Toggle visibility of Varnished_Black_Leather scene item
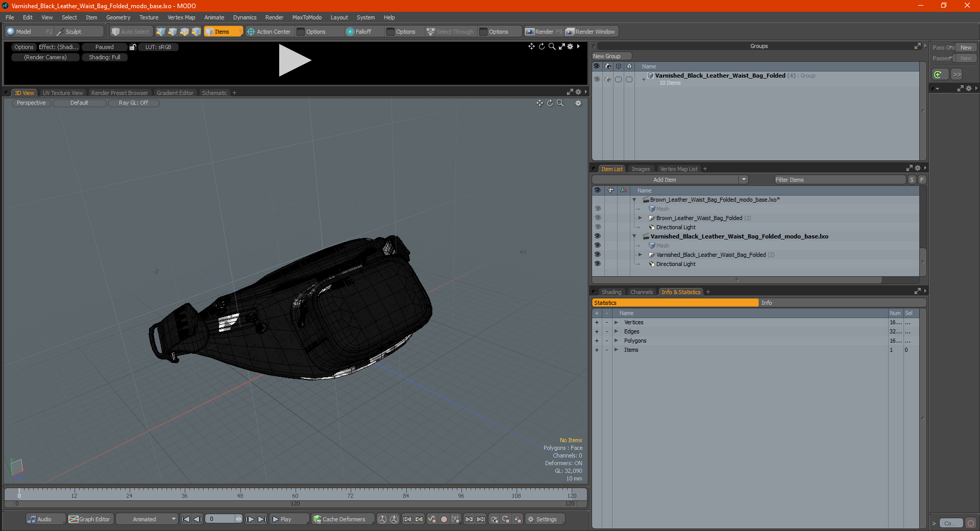 pos(597,236)
